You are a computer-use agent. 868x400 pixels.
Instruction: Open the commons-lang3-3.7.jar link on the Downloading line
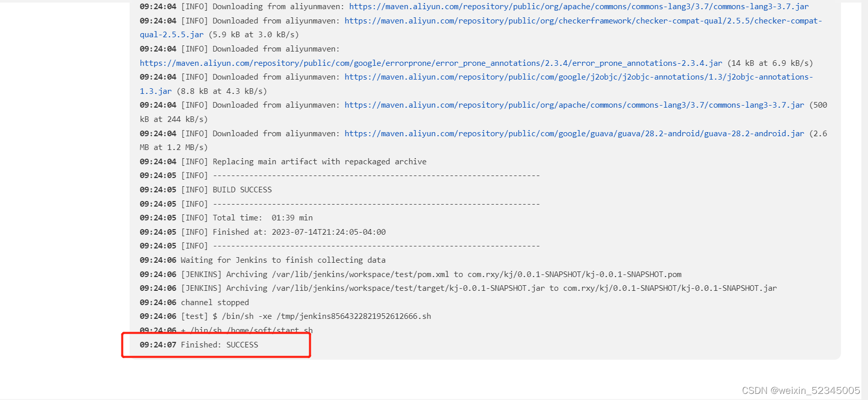point(579,7)
